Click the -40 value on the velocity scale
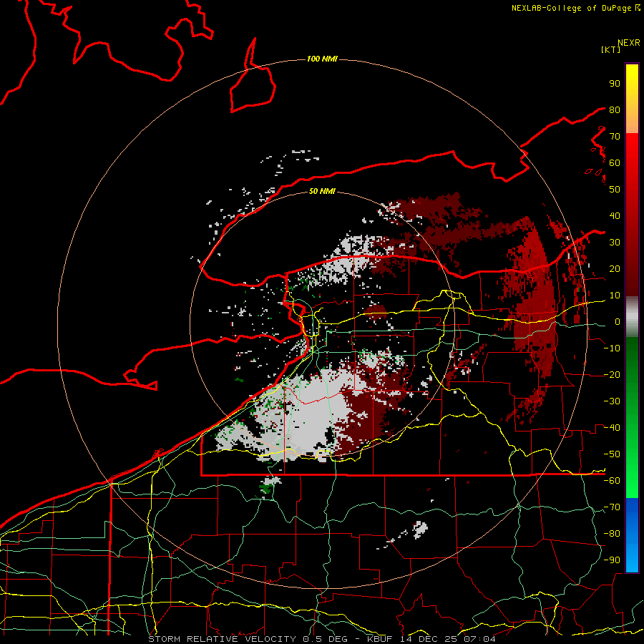The height and width of the screenshot is (644, 644). (x=612, y=428)
